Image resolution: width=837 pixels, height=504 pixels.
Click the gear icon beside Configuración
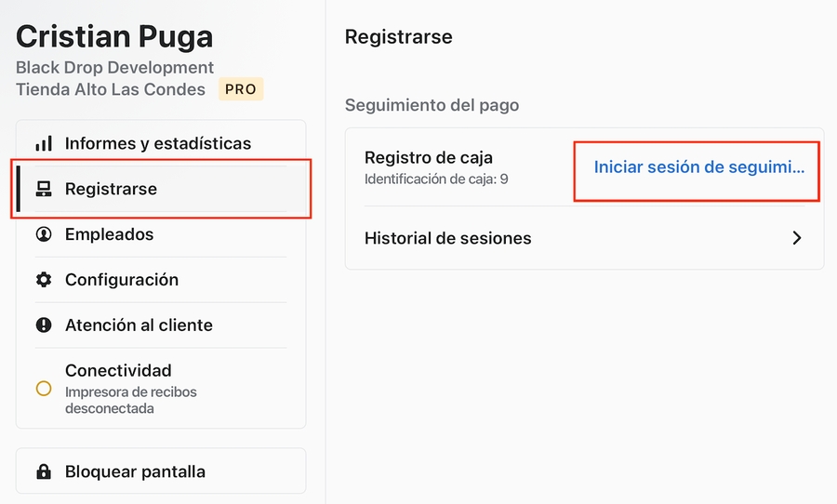pyautogui.click(x=44, y=280)
